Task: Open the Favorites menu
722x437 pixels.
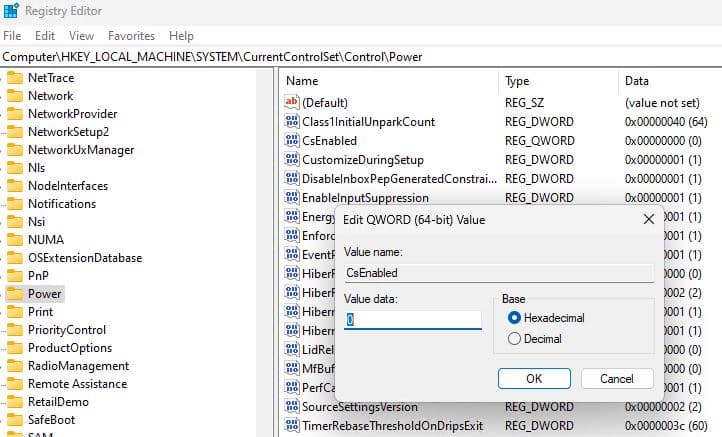Action: pyautogui.click(x=131, y=35)
